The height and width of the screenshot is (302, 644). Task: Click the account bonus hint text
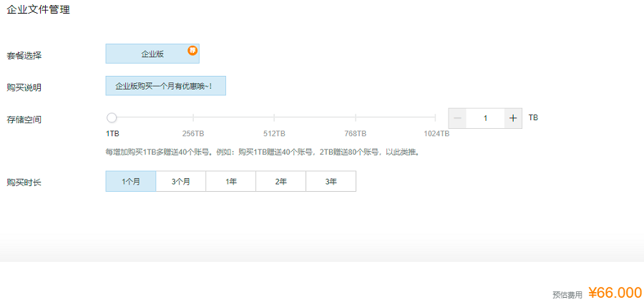tap(261, 152)
